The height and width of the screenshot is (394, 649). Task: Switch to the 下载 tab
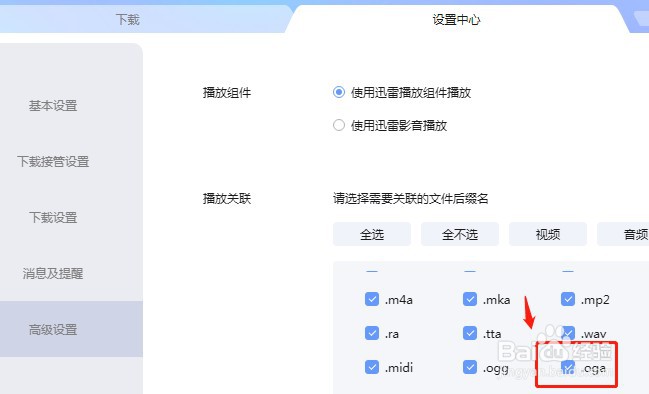point(127,19)
